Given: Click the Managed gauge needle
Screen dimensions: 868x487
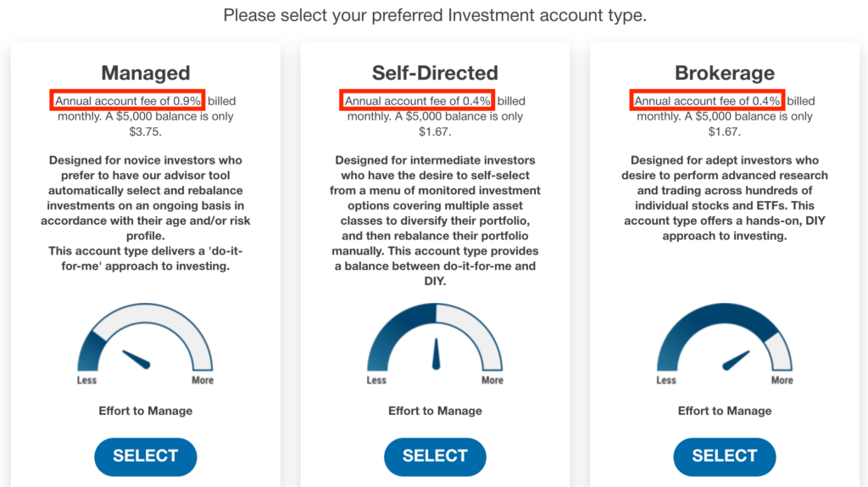Looking at the screenshot, I should 136,359.
